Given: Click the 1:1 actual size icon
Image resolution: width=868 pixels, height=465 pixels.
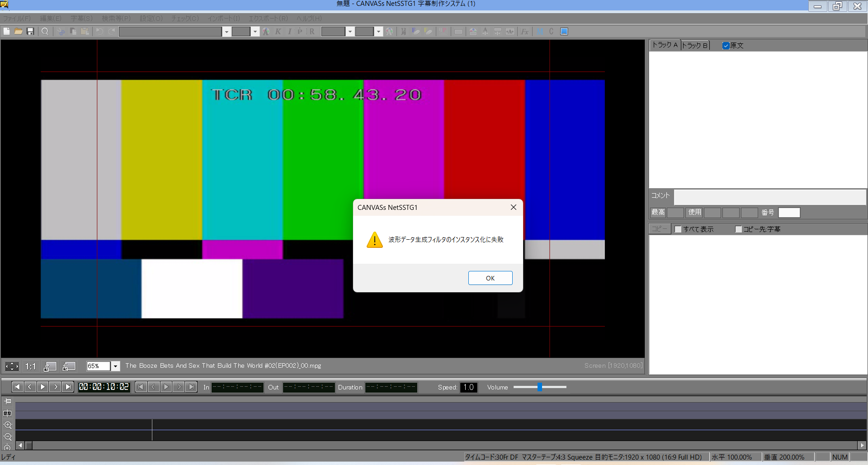Looking at the screenshot, I should pos(30,366).
